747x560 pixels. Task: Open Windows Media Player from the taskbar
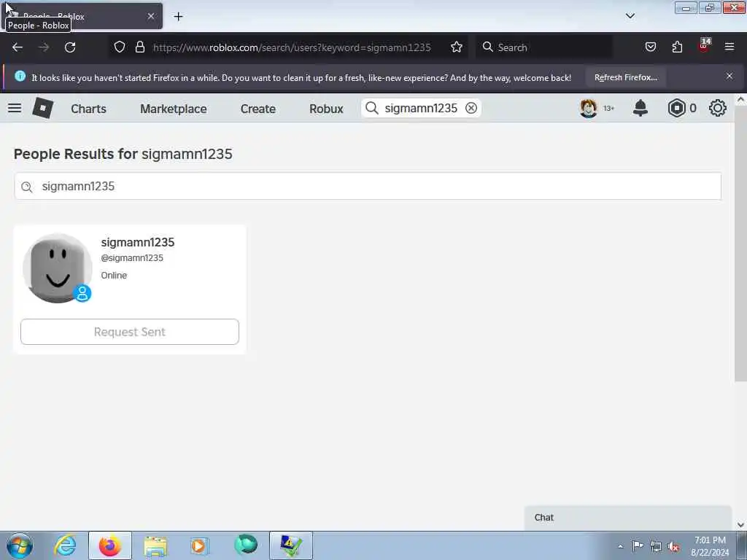(x=199, y=545)
